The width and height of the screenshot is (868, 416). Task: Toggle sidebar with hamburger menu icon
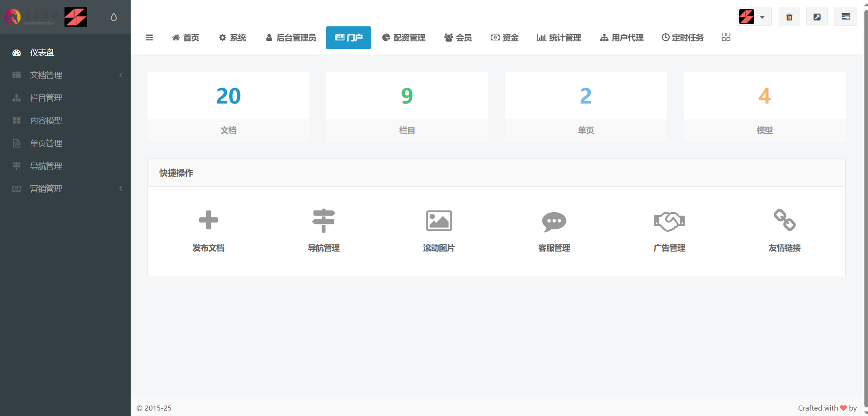tap(149, 38)
